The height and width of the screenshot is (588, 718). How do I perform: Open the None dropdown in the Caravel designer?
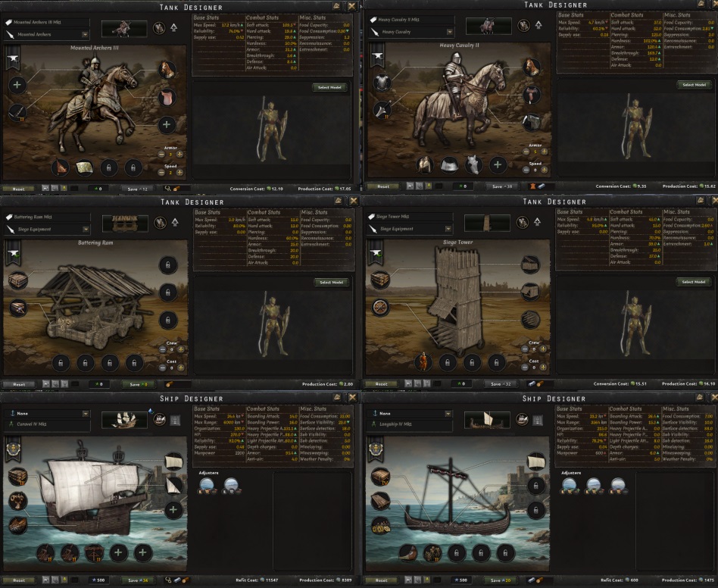(47, 413)
